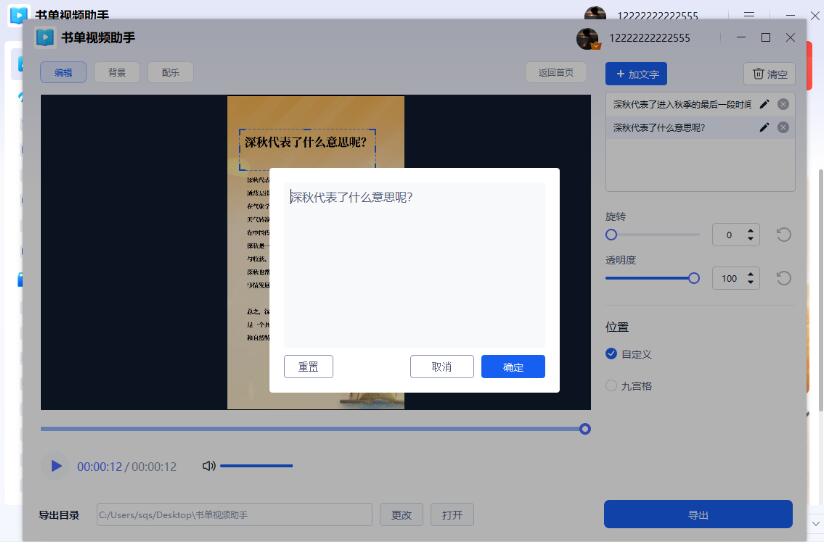Close the front 书单视频助手 window
The image size is (824, 550).
[x=790, y=38]
